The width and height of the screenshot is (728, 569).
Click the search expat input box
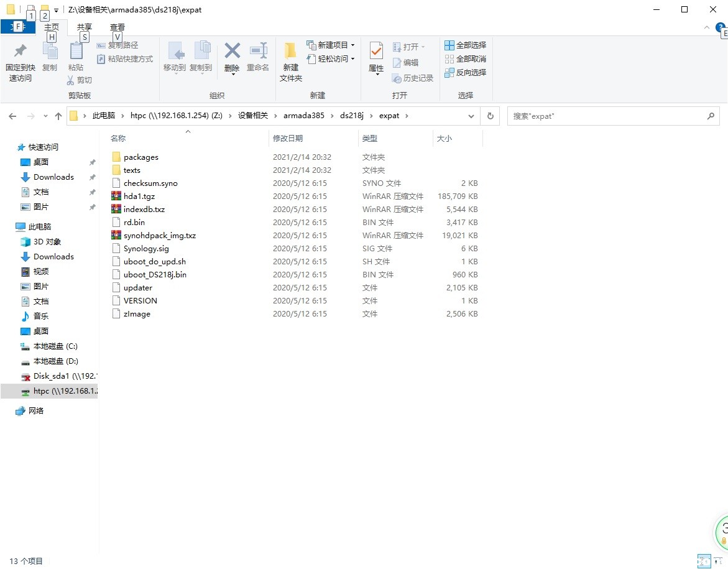[613, 116]
